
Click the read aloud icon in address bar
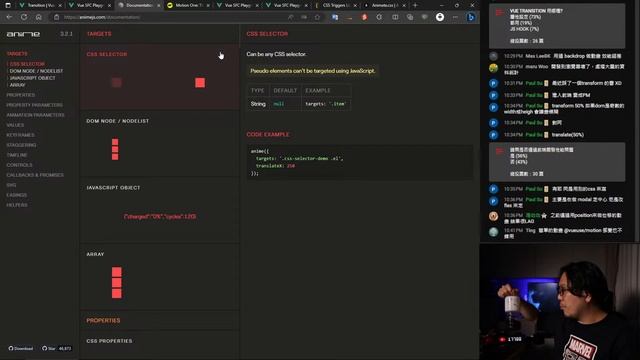click(291, 17)
